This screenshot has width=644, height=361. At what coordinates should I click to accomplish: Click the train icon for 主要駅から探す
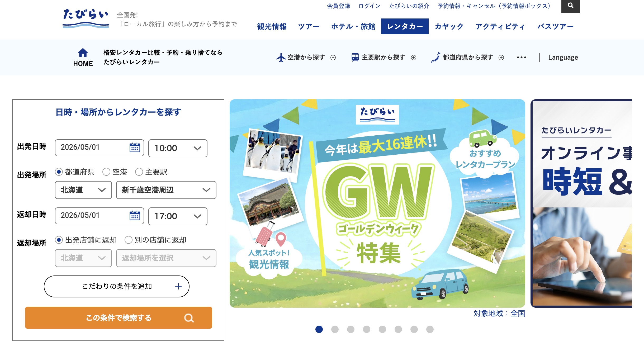[x=355, y=57]
